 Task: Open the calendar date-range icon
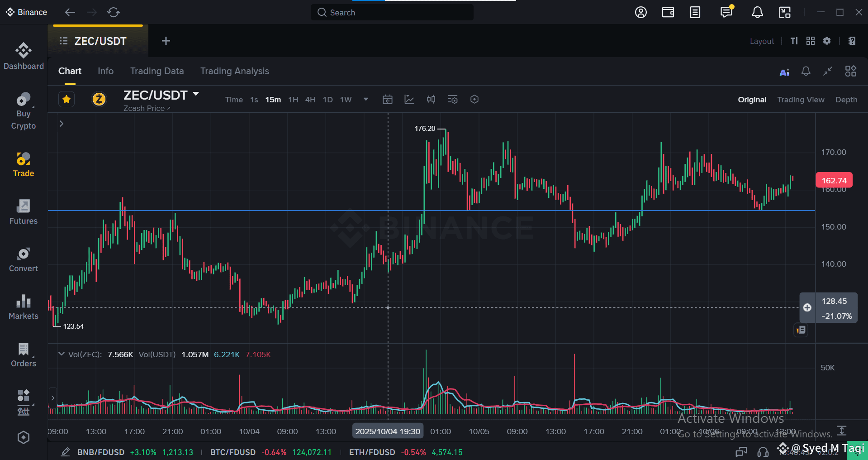[388, 99]
